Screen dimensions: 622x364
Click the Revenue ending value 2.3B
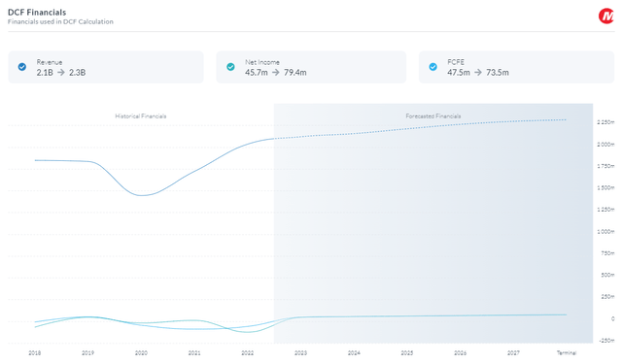coord(78,73)
